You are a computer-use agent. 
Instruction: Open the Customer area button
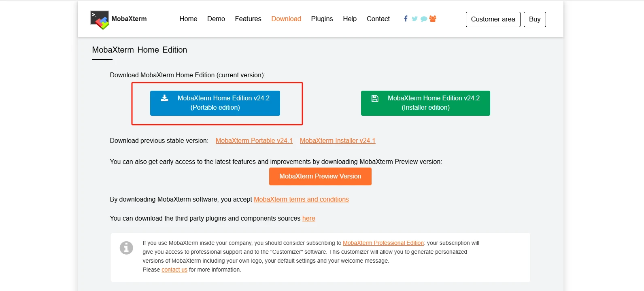(493, 19)
